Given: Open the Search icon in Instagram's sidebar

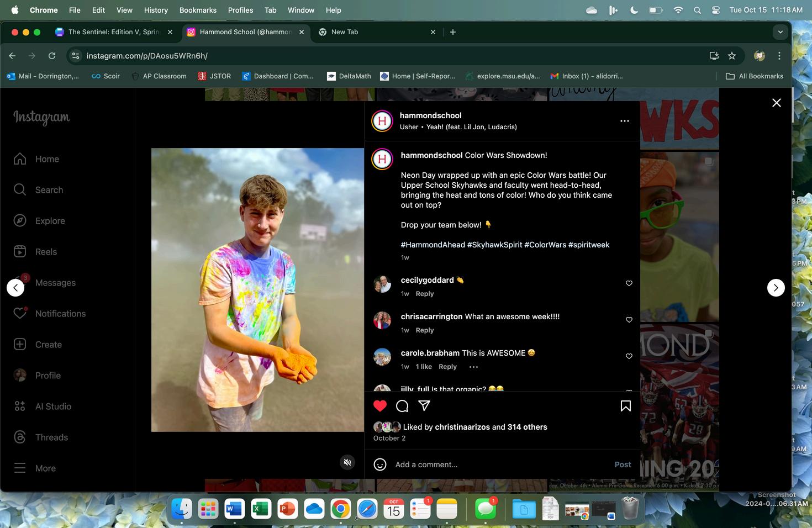Looking at the screenshot, I should [x=20, y=190].
